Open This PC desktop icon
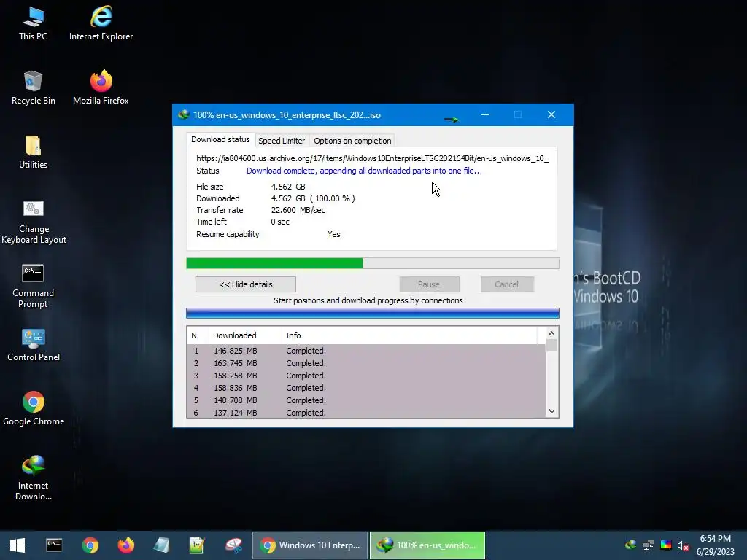 33,24
